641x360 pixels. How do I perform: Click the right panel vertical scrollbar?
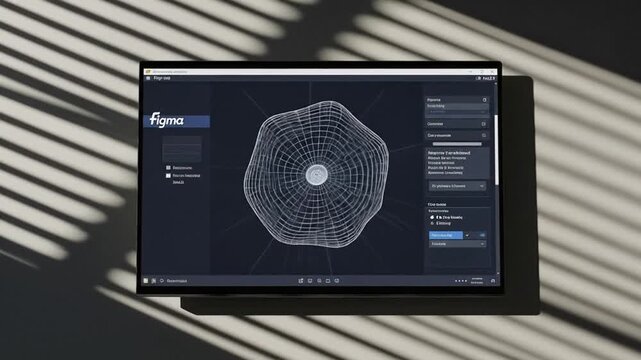point(496,149)
